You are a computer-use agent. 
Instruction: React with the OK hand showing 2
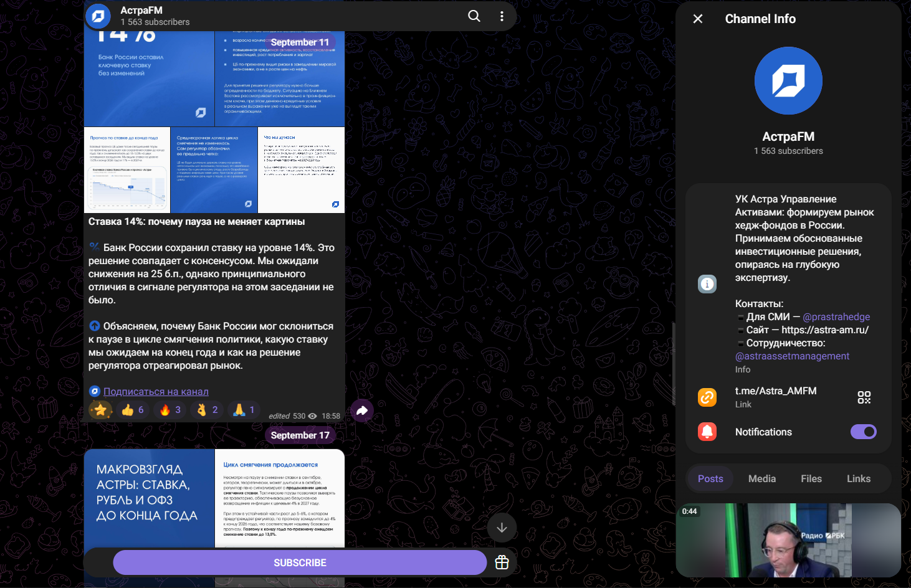click(207, 410)
